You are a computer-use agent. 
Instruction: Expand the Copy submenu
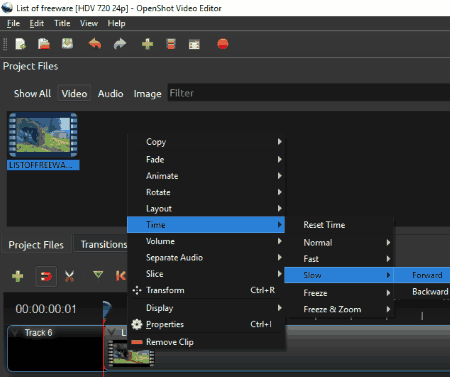pos(206,142)
